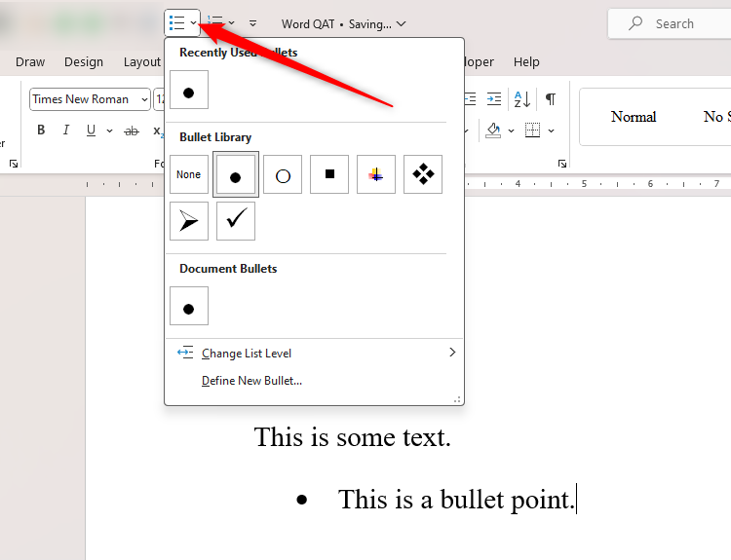Screen dimensions: 731x560
Task: Click the Sort A to Z icon
Action: click(522, 98)
